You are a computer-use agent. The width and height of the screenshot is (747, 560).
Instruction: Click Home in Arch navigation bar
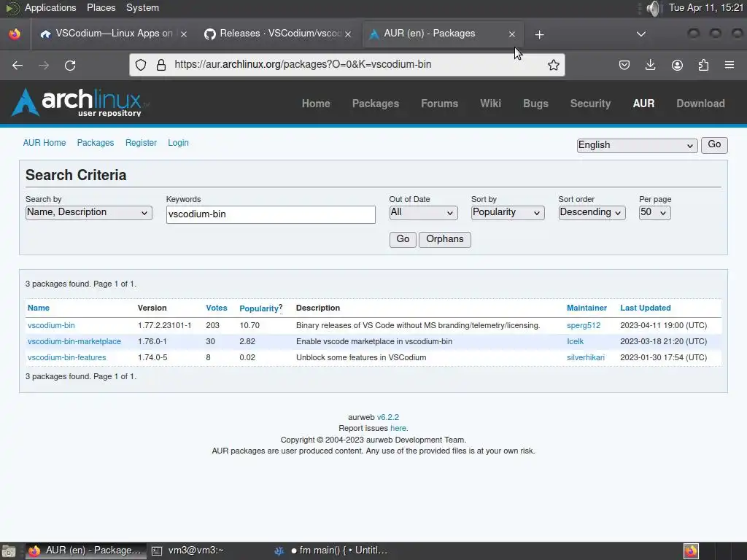pos(316,104)
